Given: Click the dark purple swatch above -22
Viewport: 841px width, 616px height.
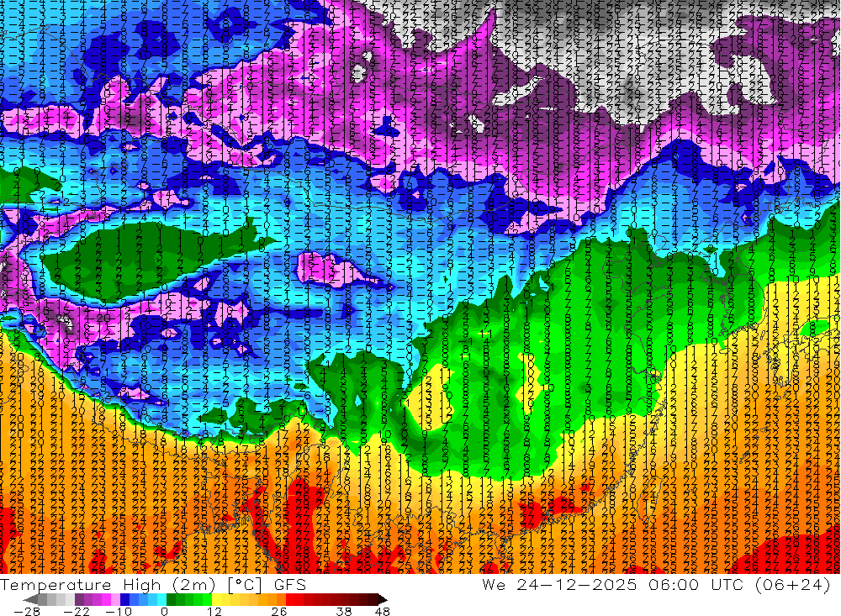Looking at the screenshot, I should coord(79,600).
